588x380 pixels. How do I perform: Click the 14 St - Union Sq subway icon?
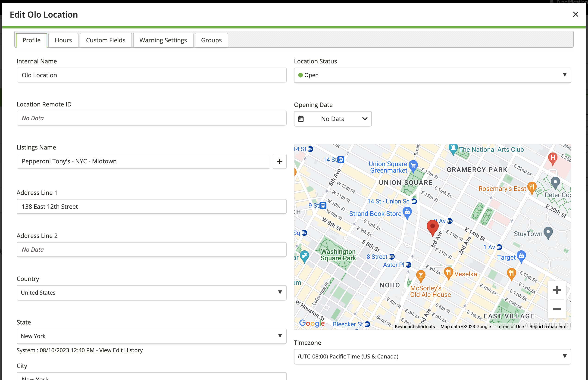(x=414, y=201)
